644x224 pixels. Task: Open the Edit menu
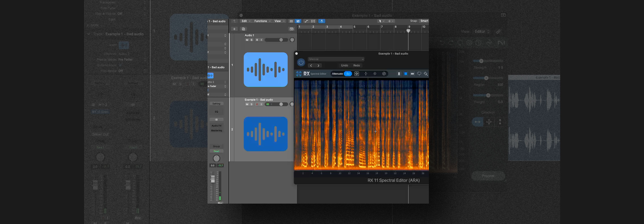tap(246, 21)
